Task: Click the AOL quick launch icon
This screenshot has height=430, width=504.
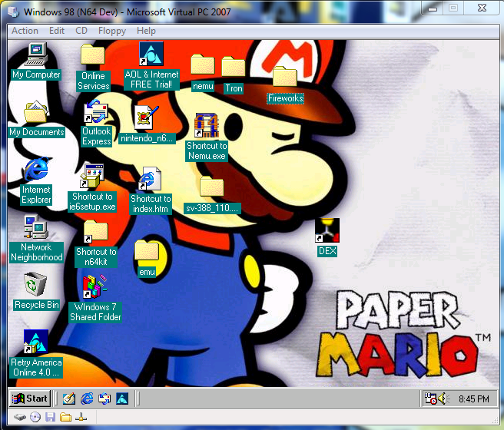Action: click(x=122, y=399)
